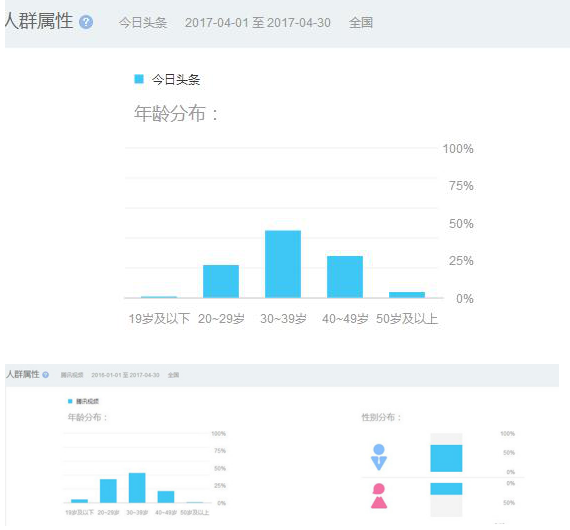Screen dimensions: 570x530
Task: Click the female icon in the gender distribution
Action: click(379, 496)
